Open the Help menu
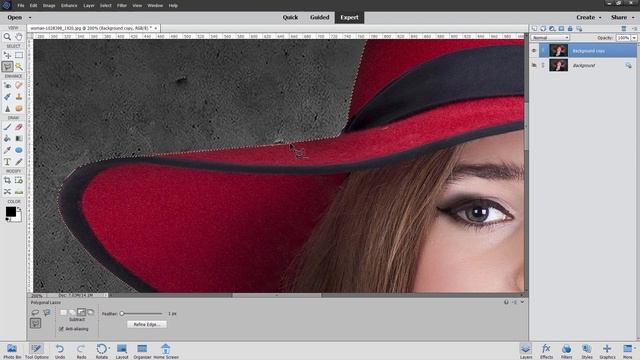This screenshot has width=640, height=360. [x=173, y=6]
